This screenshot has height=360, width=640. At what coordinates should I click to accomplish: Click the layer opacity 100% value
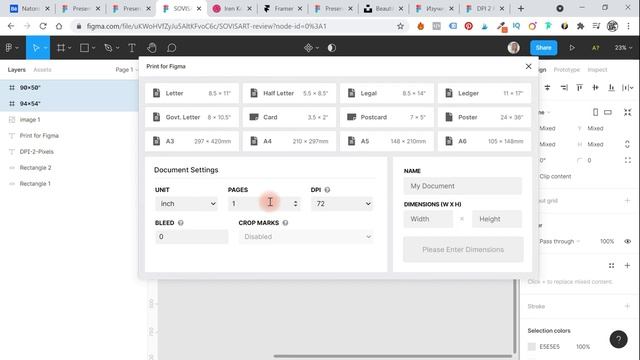tap(607, 241)
